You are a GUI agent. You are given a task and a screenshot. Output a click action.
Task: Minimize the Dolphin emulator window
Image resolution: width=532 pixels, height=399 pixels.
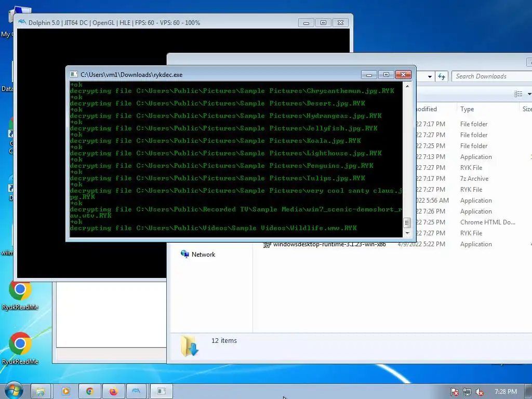point(306,23)
